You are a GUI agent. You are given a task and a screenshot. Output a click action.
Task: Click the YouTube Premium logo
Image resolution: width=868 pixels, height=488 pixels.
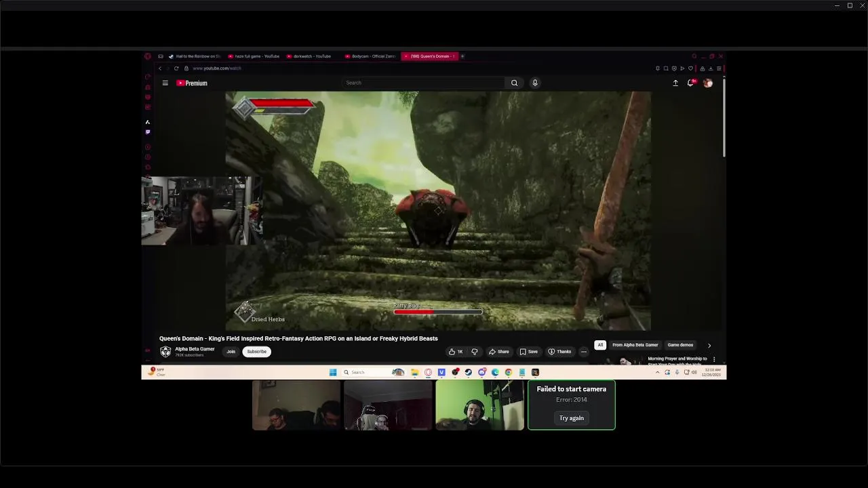coord(192,83)
